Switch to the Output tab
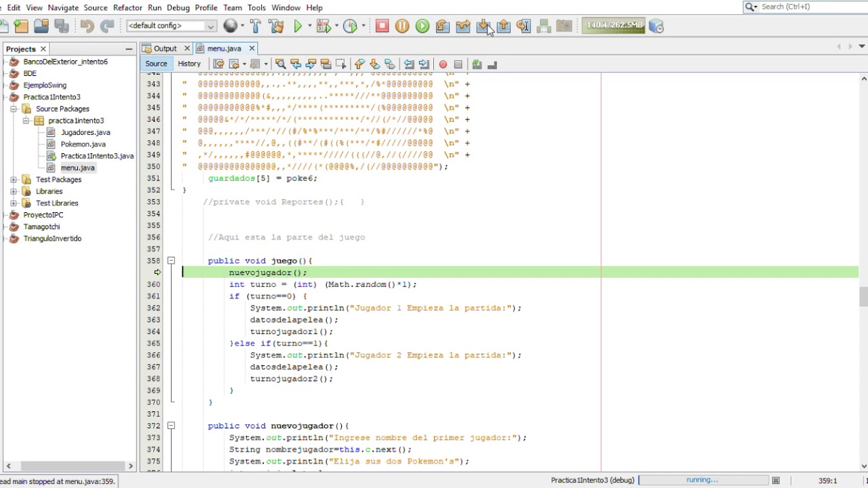Viewport: 868px width, 488px height. pyautogui.click(x=165, y=49)
